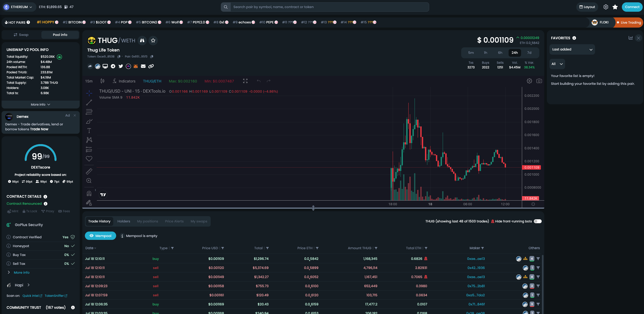Click the Connect wallet button
The image size is (644, 314).
coord(632,7)
